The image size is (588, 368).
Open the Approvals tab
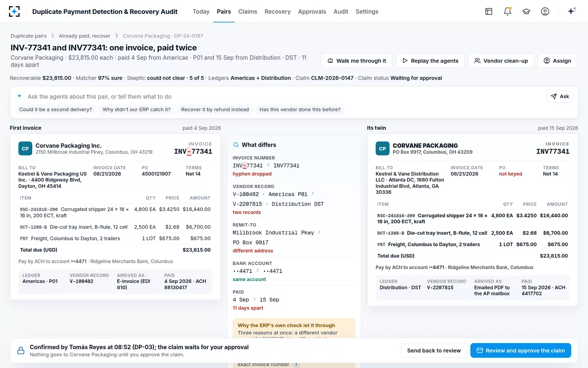(312, 11)
